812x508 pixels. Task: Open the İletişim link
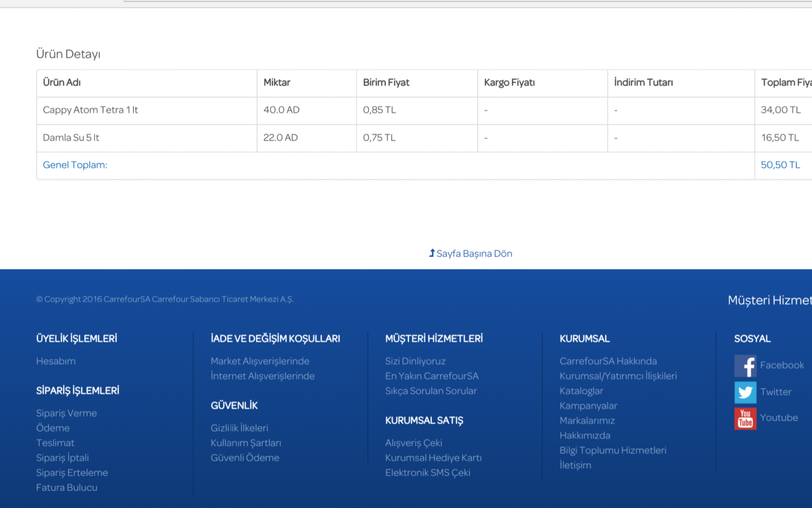(x=575, y=465)
